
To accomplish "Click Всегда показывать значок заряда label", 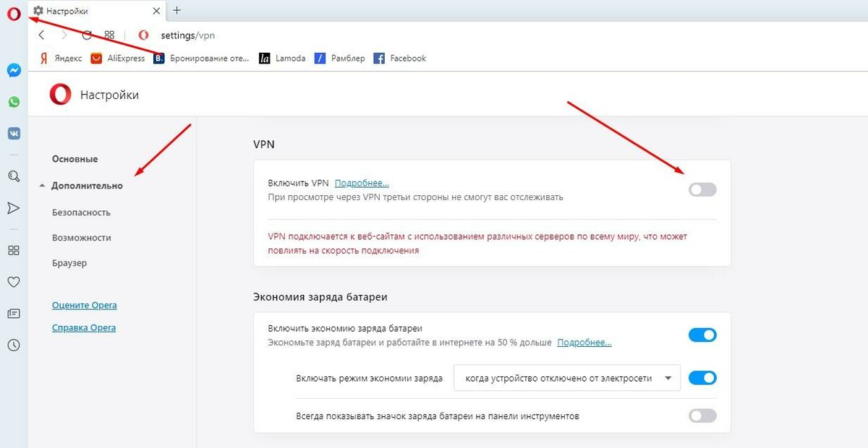I will (438, 416).
